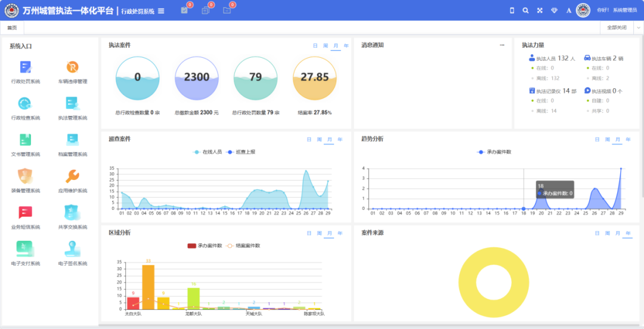Launch the 执法管理系统 icon

tap(72, 104)
